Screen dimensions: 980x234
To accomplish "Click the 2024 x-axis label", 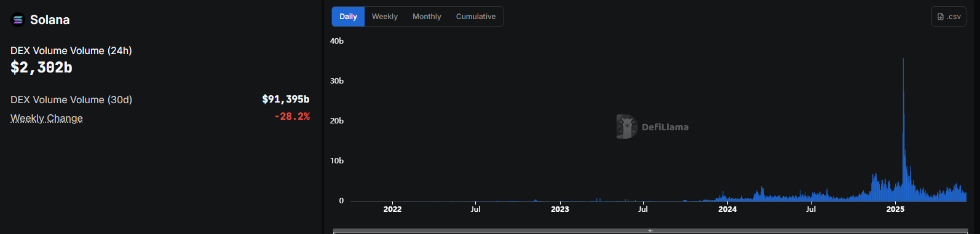I will [x=727, y=209].
